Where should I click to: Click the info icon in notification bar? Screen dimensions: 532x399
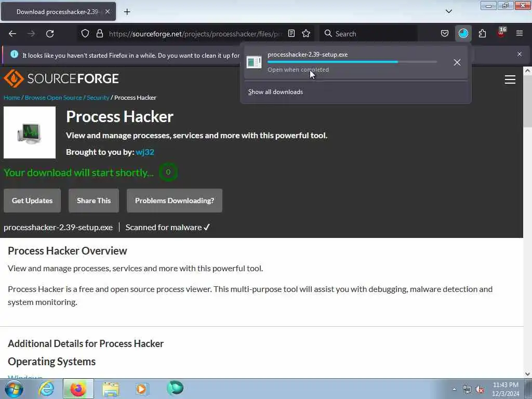(x=14, y=54)
